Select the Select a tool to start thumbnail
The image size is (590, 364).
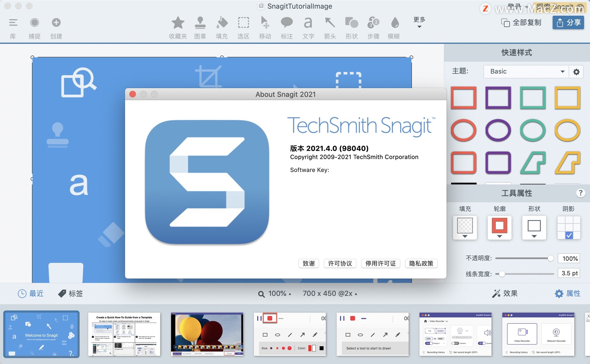373,334
